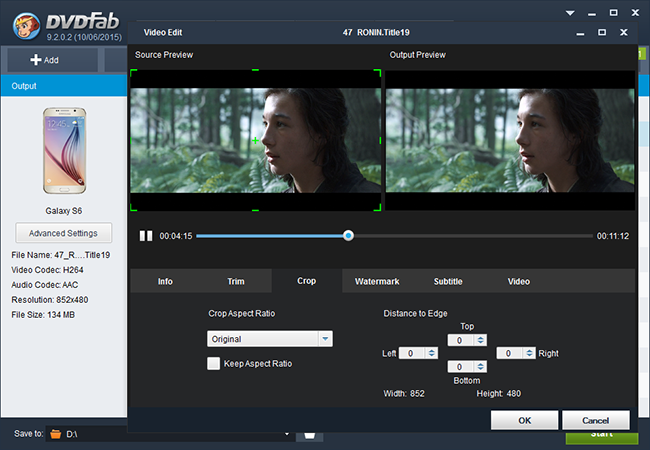Click the playback position slider handle

point(348,236)
